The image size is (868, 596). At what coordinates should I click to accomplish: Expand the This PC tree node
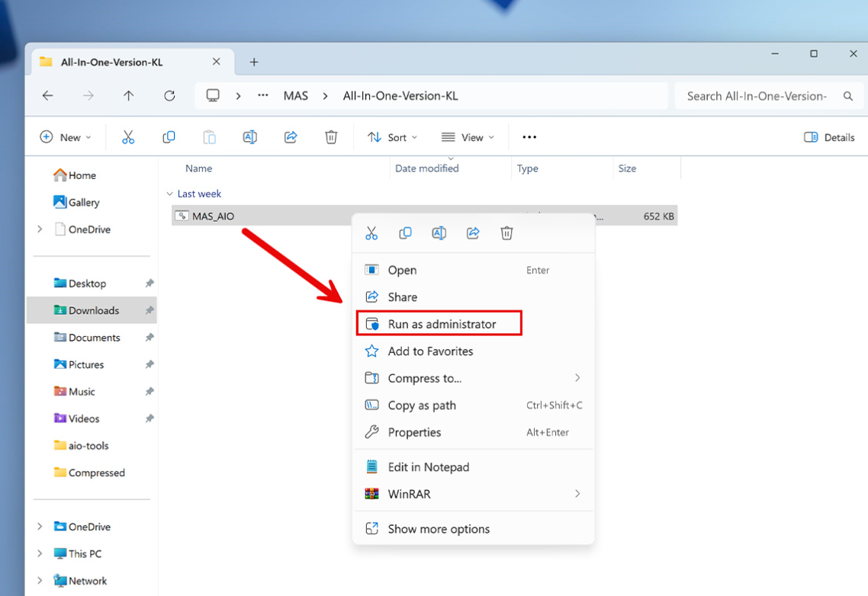click(x=40, y=554)
